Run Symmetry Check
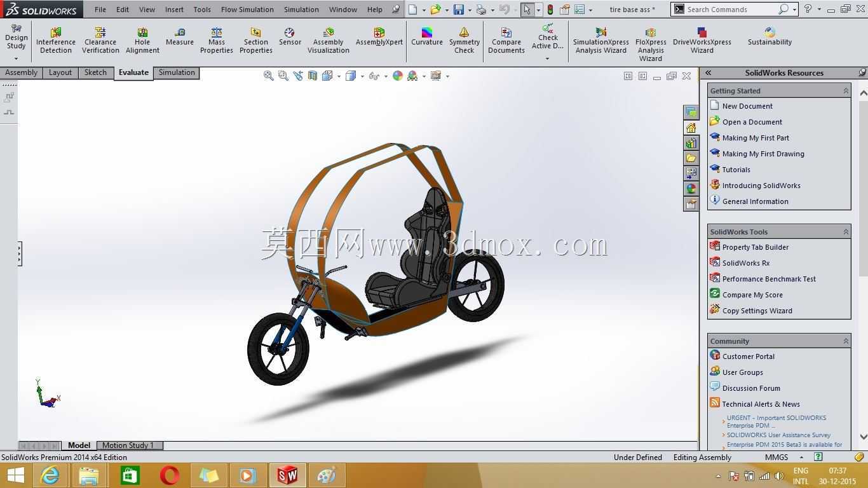Screen dimensions: 868x488 (465, 41)
